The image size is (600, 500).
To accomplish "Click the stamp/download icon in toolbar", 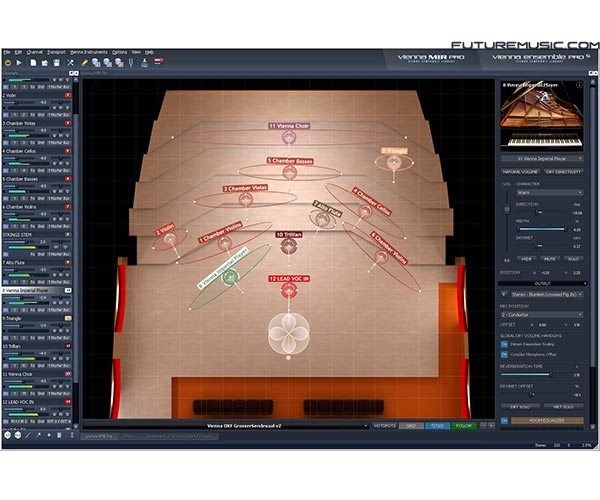I will [145, 63].
